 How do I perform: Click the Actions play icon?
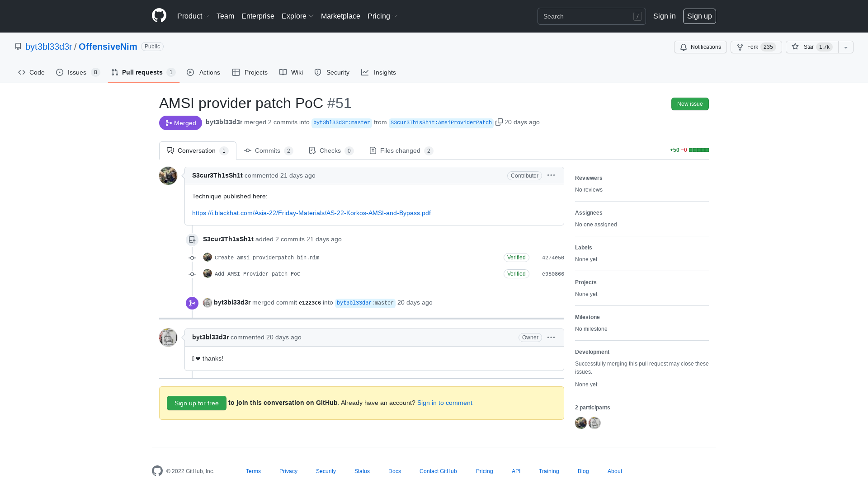coord(191,72)
